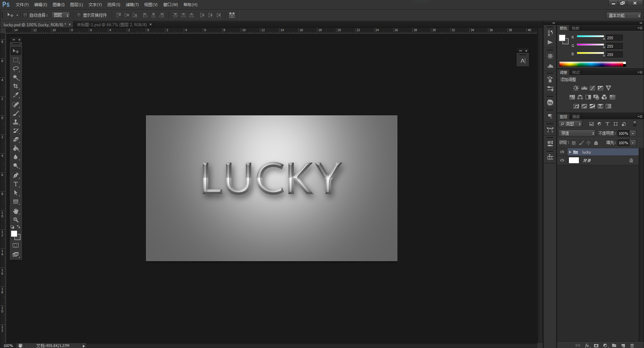Delete layer with trash button
Image resolution: width=644 pixels, height=348 pixels.
[632, 345]
